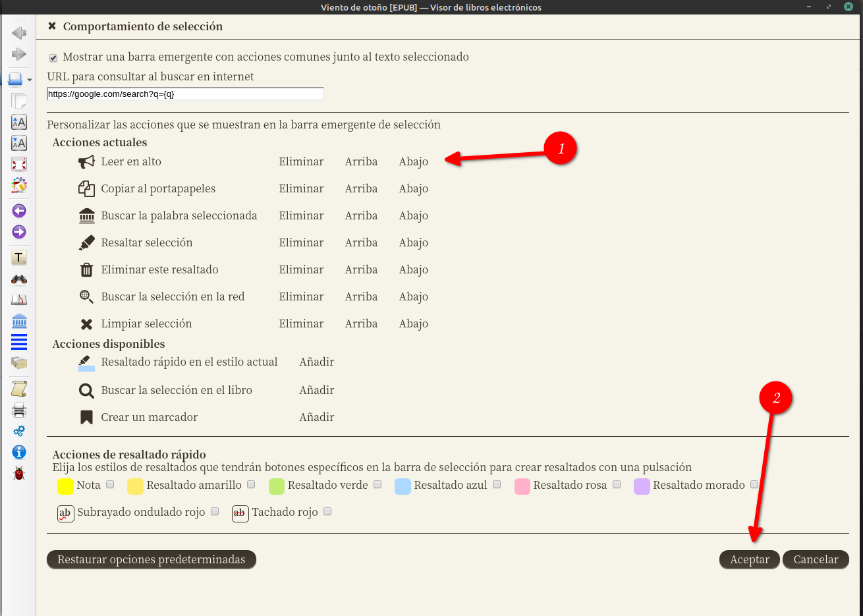Click the pink Resaltado rosa color swatch

point(522,486)
